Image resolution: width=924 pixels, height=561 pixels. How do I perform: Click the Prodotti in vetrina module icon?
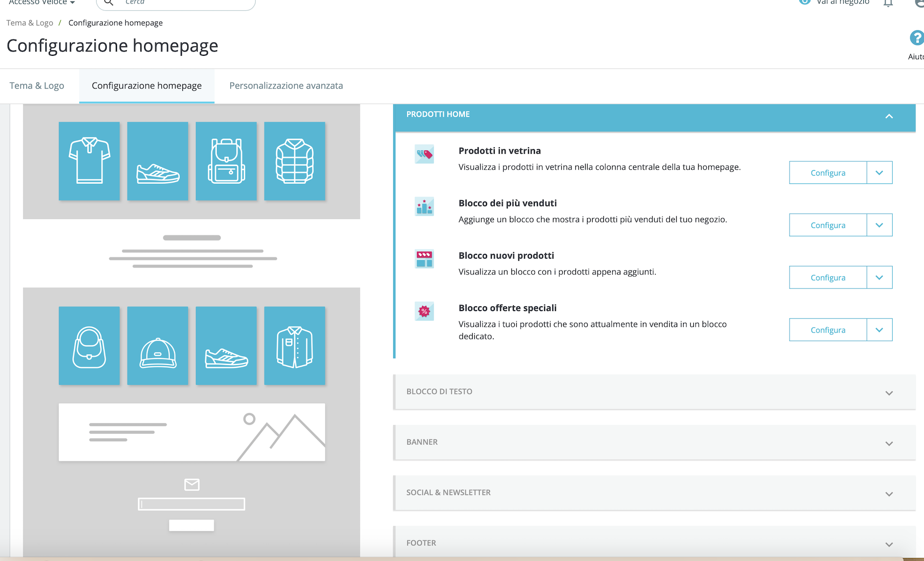pyautogui.click(x=424, y=155)
